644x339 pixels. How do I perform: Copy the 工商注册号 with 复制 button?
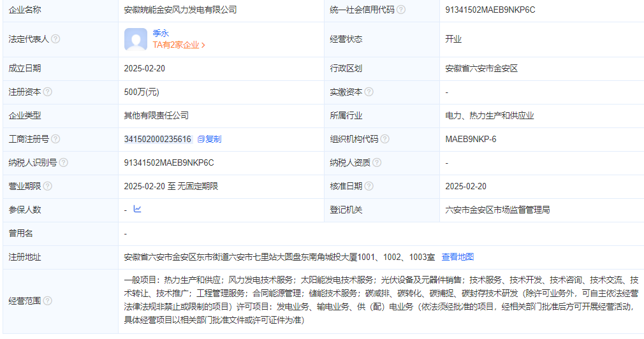pyautogui.click(x=209, y=139)
